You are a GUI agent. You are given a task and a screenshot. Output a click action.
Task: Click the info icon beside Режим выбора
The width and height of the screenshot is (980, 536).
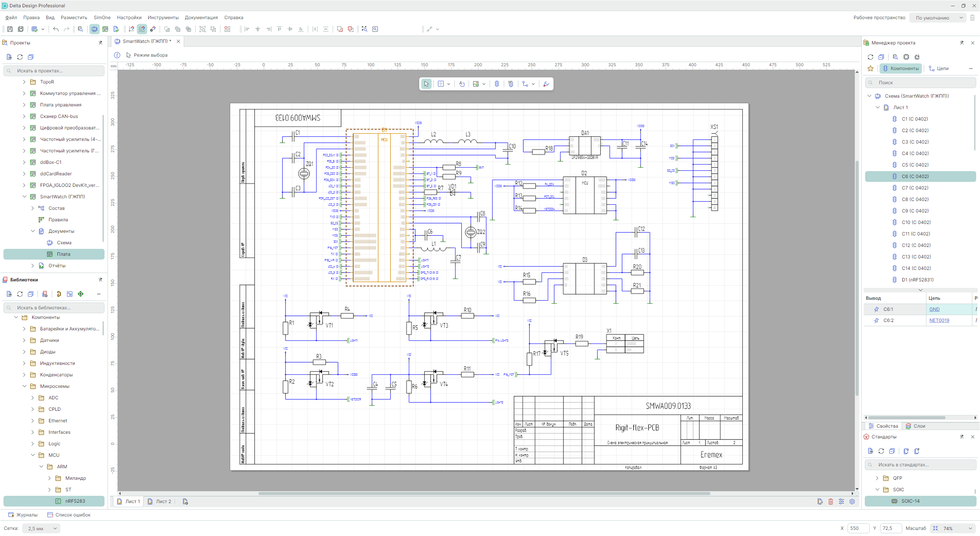point(117,55)
